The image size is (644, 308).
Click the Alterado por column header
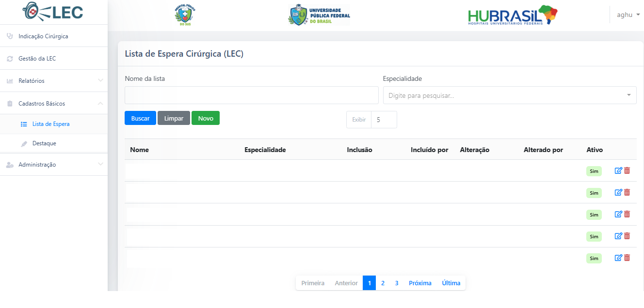[543, 150]
